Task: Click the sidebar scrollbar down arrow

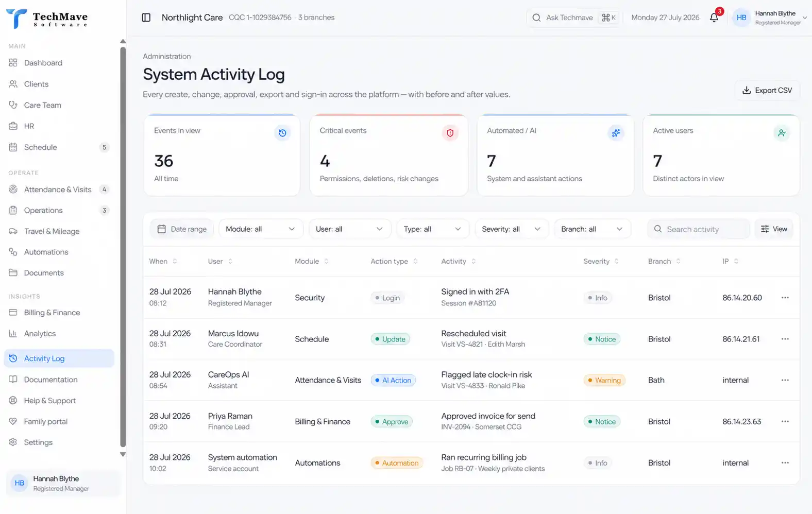Action: [x=123, y=454]
